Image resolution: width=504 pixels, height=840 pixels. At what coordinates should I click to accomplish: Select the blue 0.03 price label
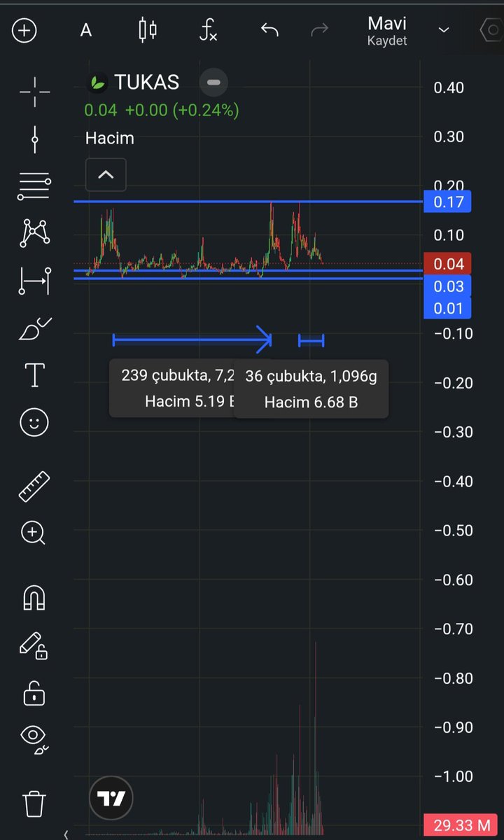tap(448, 286)
